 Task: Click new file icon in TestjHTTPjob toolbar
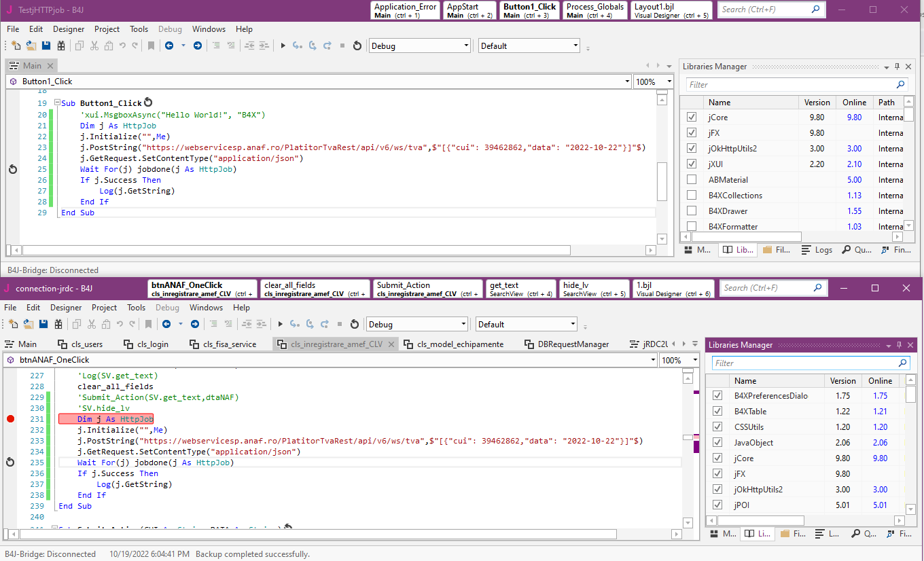click(x=16, y=46)
